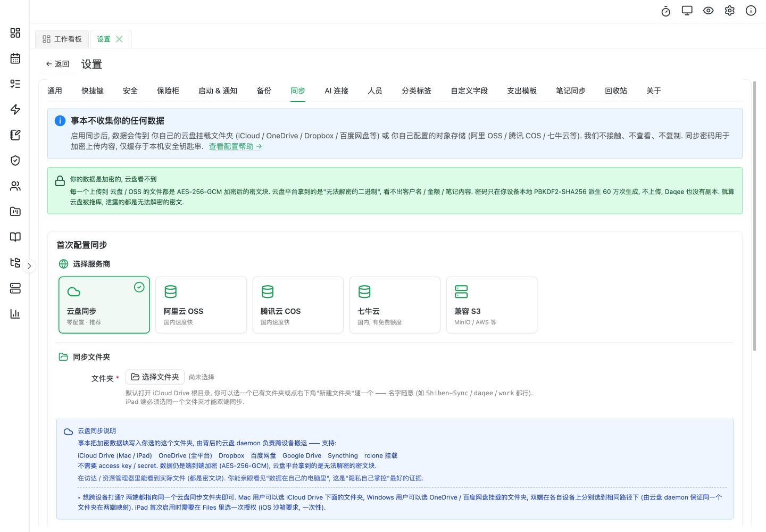Screen dimensions: 766x532
Task: Open the folder chart icon in sidebar
Action: tap(15, 212)
